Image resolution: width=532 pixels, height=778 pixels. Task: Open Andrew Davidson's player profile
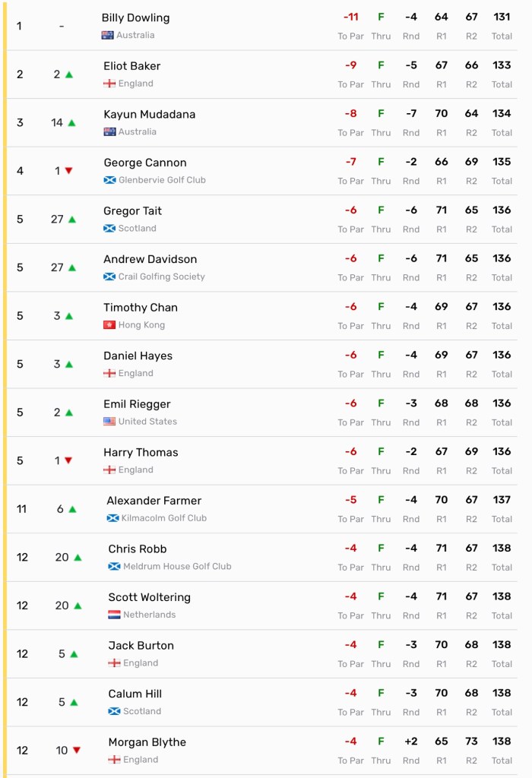click(150, 259)
